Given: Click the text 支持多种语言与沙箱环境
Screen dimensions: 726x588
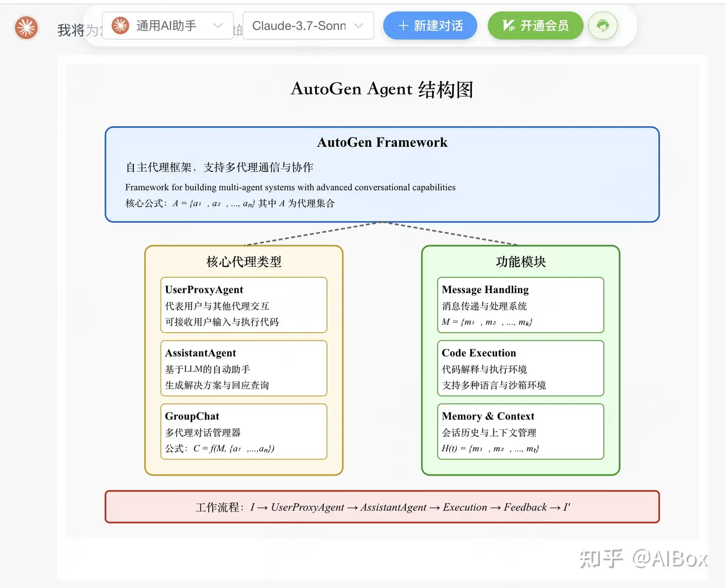Looking at the screenshot, I should (x=494, y=386).
